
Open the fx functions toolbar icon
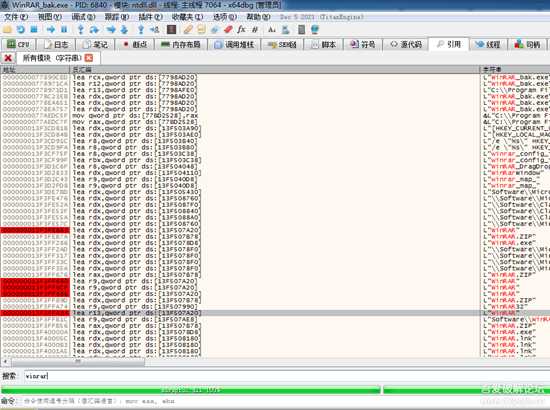(241, 30)
